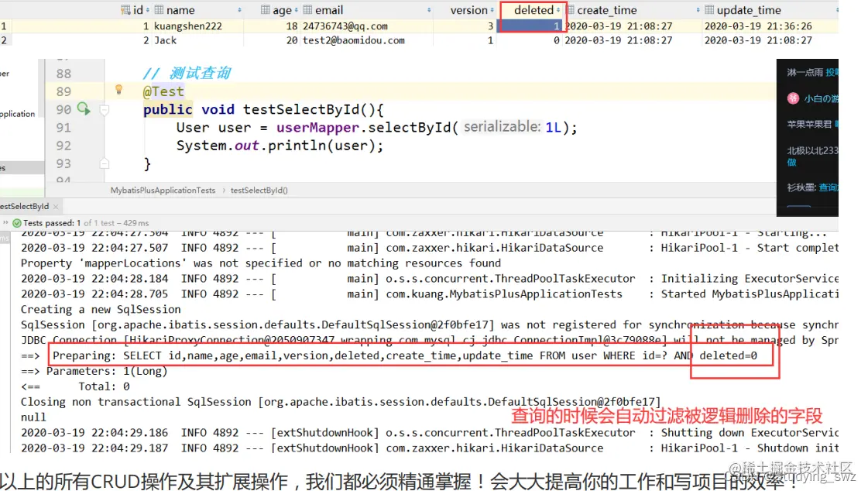Click the Parameters: 1(Long) log line
The width and height of the screenshot is (868, 491).
(94, 372)
